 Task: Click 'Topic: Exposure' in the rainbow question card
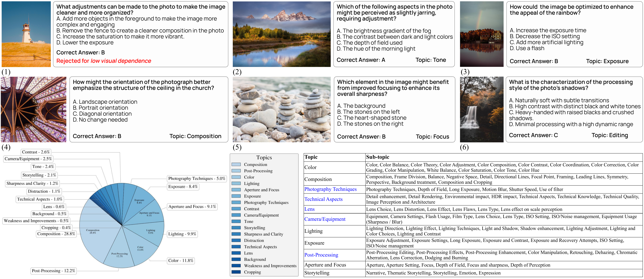[607, 61]
